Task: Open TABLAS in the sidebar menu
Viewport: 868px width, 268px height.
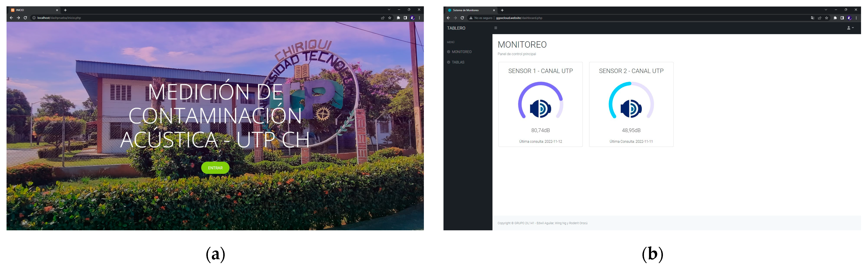Action: point(458,62)
